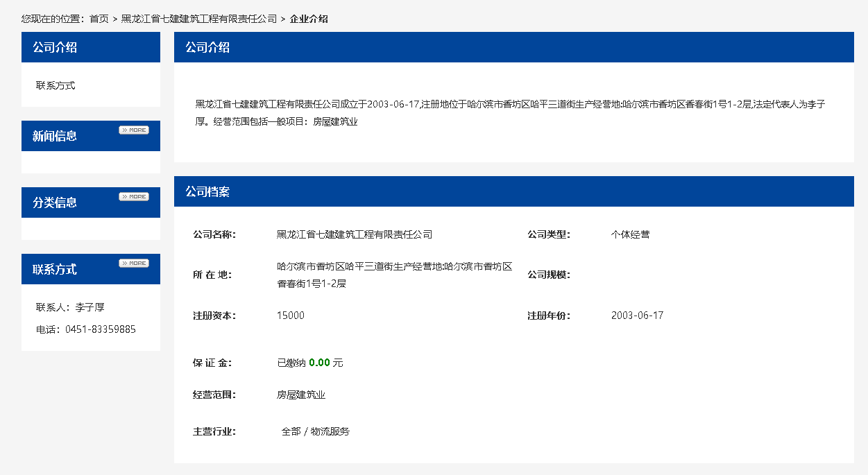Click the address value 哈尔滨市香坊区哈平三道街

coord(395,275)
